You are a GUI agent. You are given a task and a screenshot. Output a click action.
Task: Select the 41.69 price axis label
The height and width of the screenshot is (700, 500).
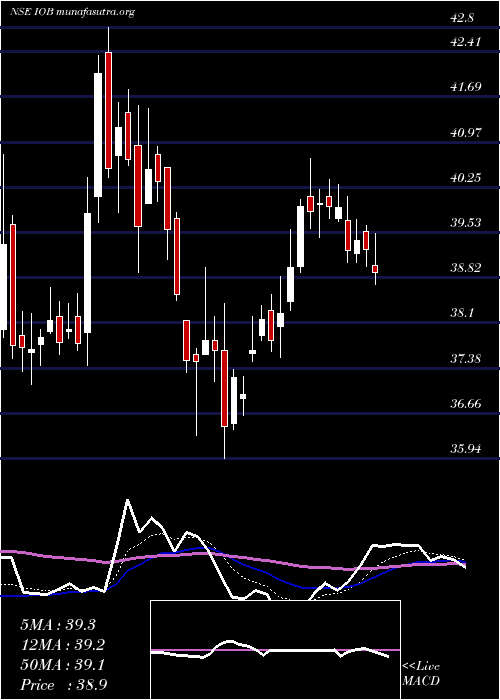[466, 86]
